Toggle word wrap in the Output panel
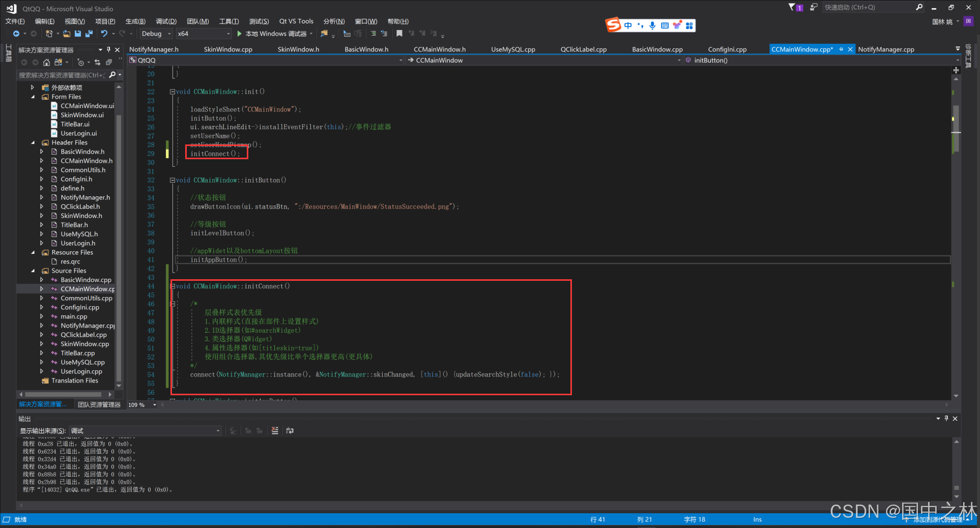 [290, 430]
